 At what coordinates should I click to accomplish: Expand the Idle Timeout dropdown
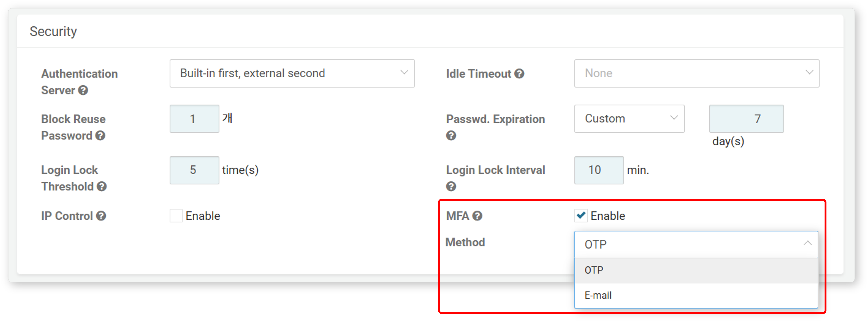(697, 73)
